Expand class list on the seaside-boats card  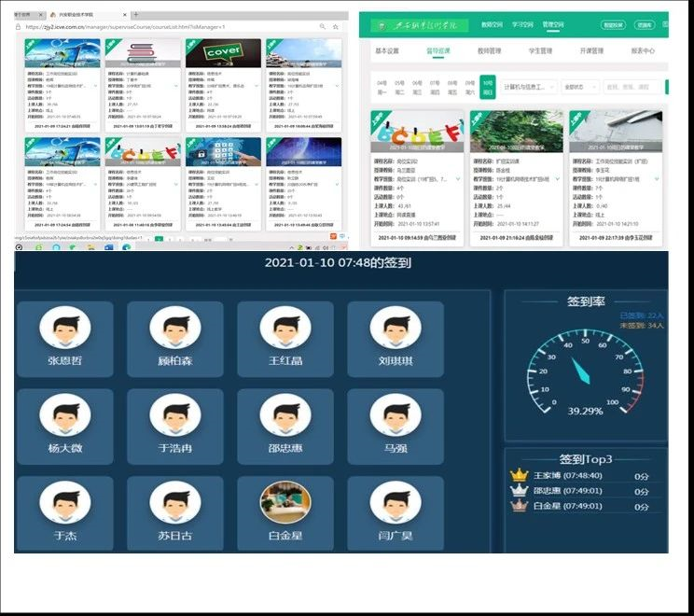tap(338, 86)
